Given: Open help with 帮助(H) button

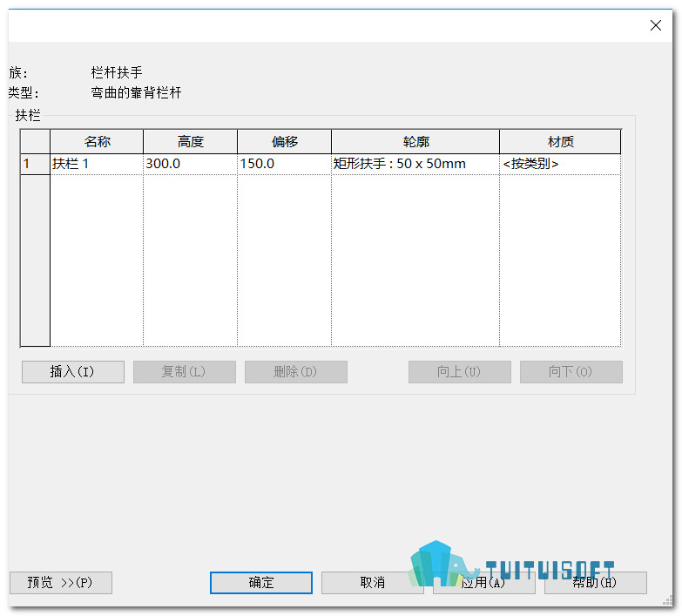Looking at the screenshot, I should click(596, 583).
